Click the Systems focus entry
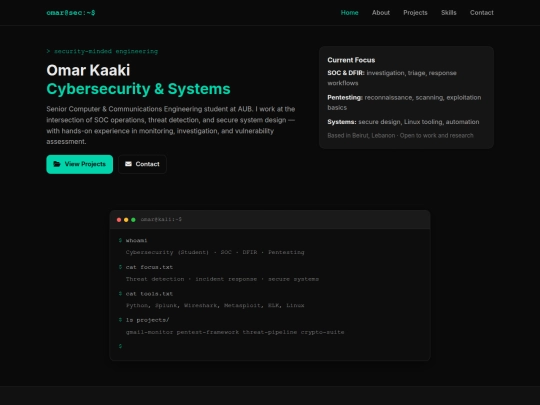 click(403, 122)
